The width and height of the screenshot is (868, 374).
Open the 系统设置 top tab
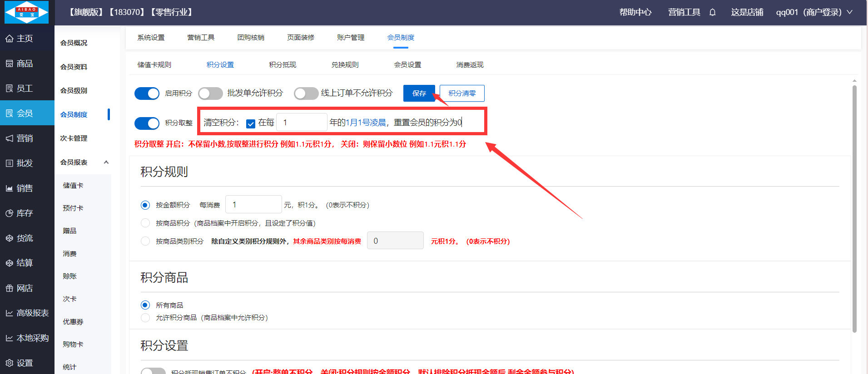pyautogui.click(x=151, y=38)
